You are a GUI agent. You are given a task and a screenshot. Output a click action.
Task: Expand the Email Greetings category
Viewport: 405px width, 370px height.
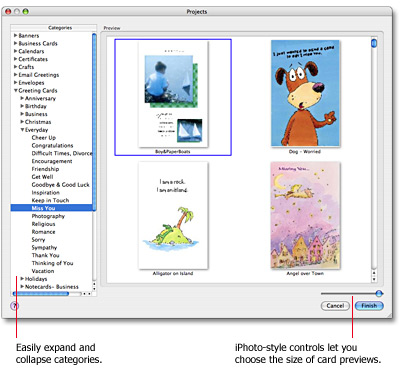pyautogui.click(x=15, y=75)
